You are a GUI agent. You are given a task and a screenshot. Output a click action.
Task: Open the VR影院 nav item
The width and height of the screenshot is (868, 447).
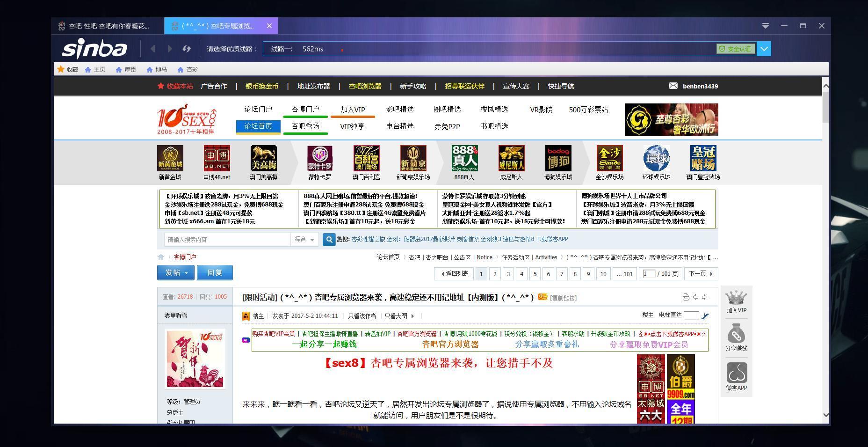(x=541, y=110)
